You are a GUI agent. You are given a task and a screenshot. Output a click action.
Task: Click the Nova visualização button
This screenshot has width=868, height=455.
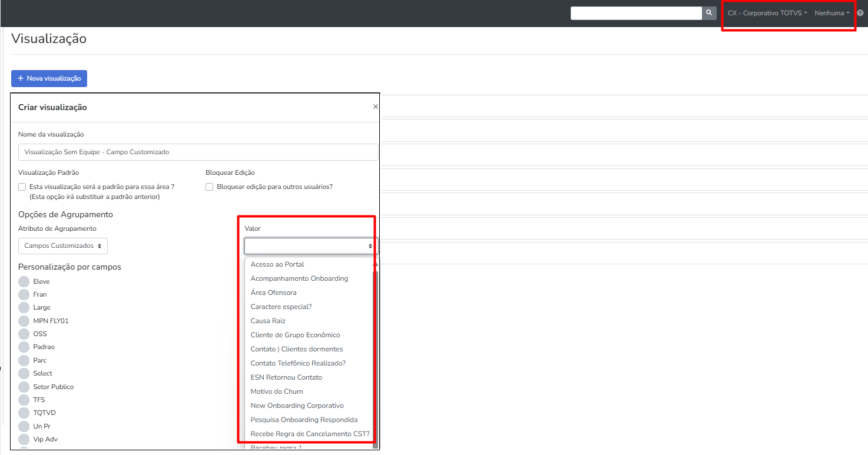point(49,78)
